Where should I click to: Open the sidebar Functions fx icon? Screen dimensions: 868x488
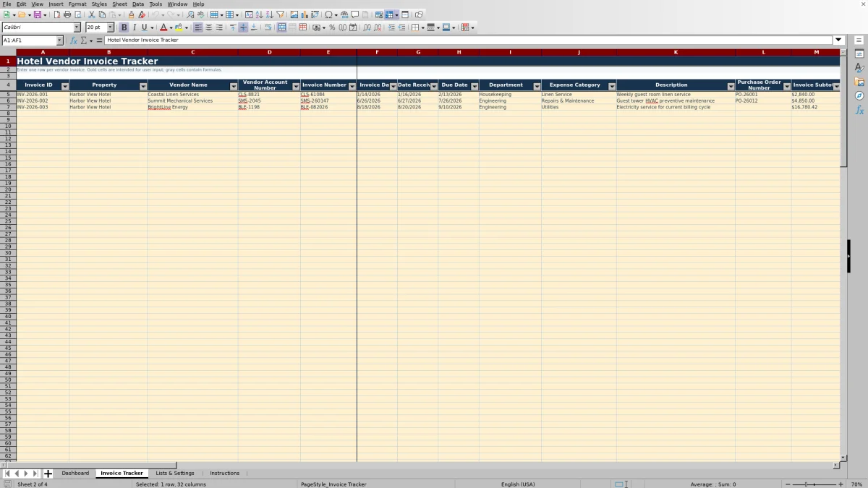click(x=859, y=110)
